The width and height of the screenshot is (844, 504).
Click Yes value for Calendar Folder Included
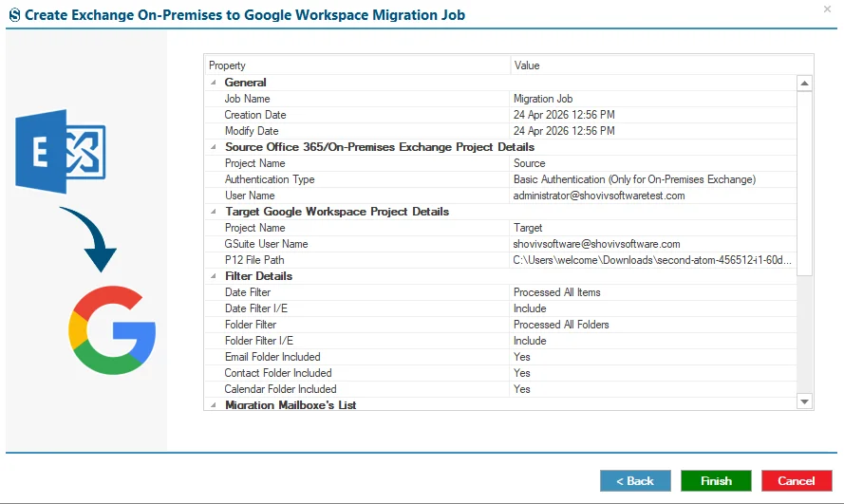pyautogui.click(x=521, y=389)
